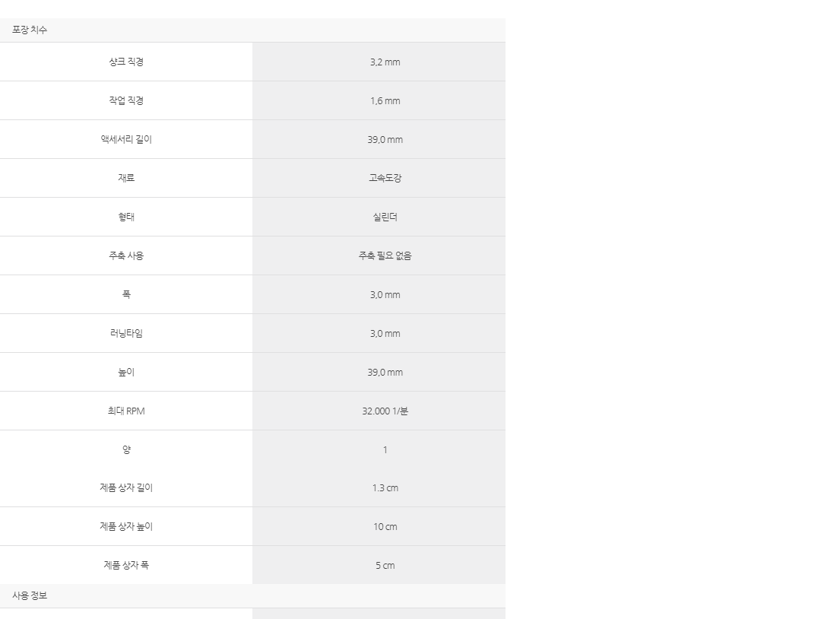Select the 작업 직경 row label
This screenshot has height=619, width=840.
[x=126, y=100]
